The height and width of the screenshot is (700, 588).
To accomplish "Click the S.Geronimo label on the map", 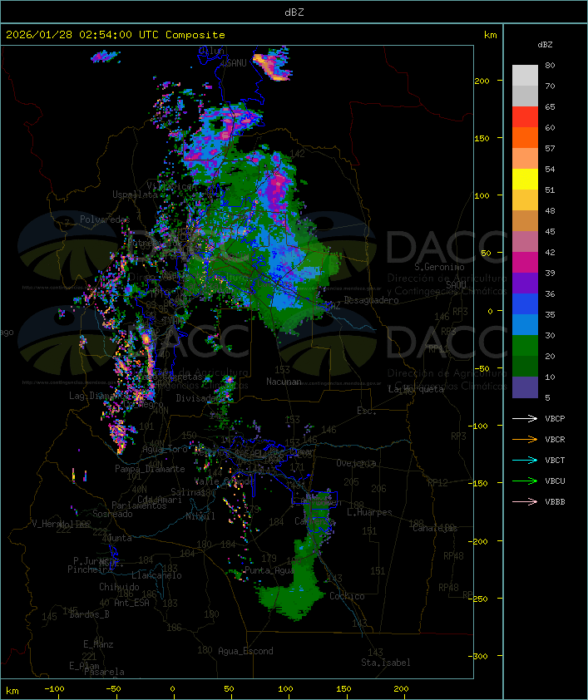I will [x=439, y=268].
